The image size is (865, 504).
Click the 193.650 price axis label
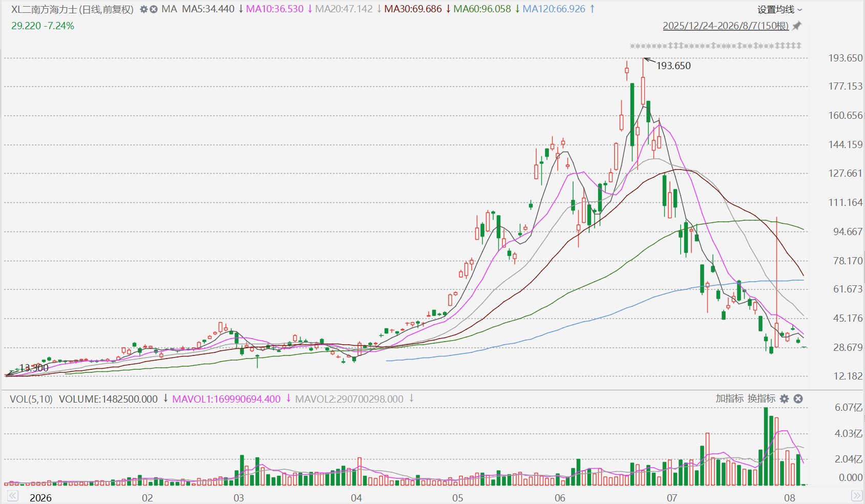coord(846,58)
